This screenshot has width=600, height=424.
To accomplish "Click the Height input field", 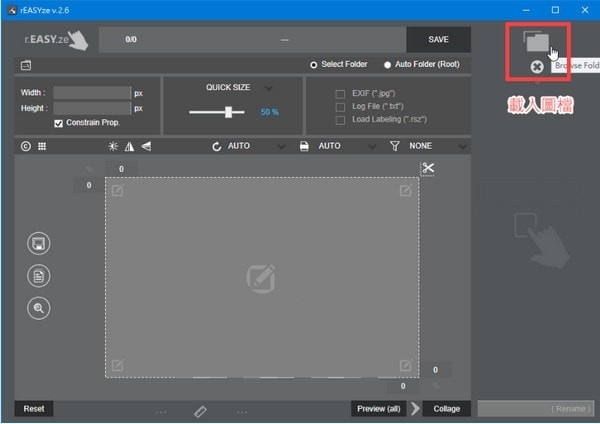I will tap(92, 108).
